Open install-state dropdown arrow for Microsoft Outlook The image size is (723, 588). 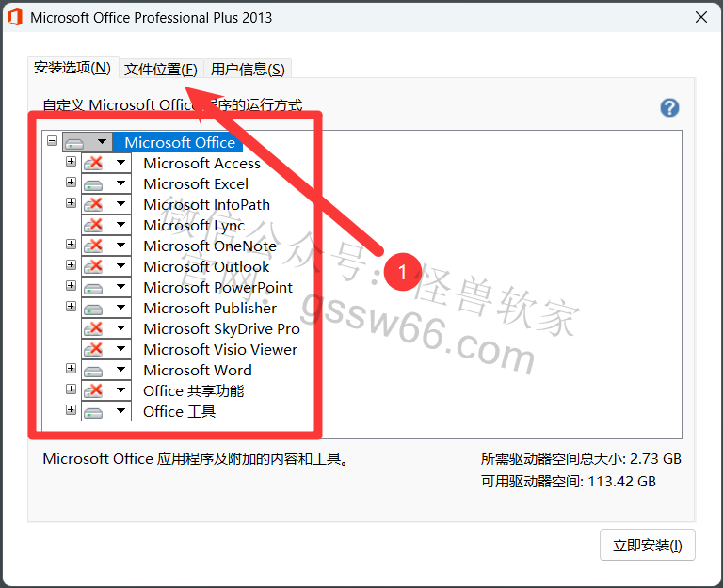pos(120,266)
